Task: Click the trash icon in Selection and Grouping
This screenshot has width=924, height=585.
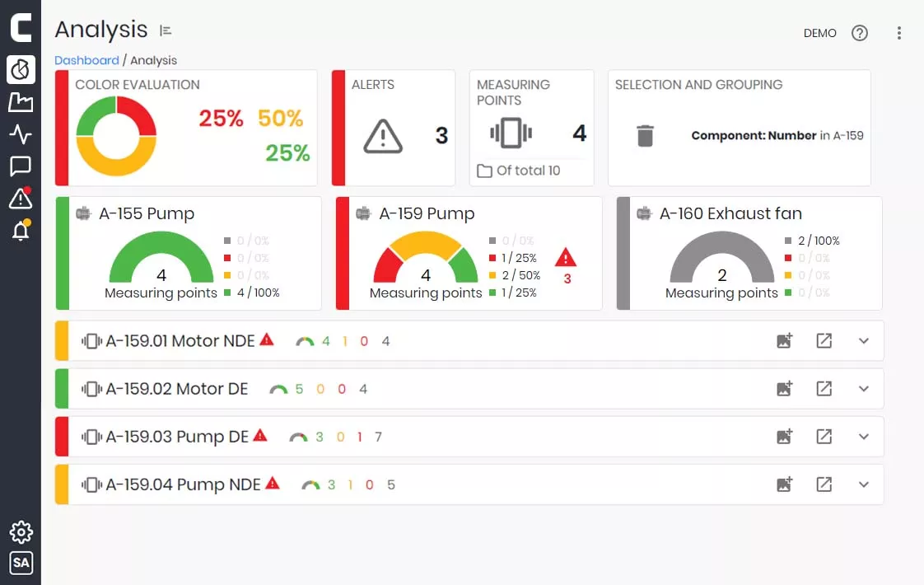Action: pyautogui.click(x=645, y=136)
